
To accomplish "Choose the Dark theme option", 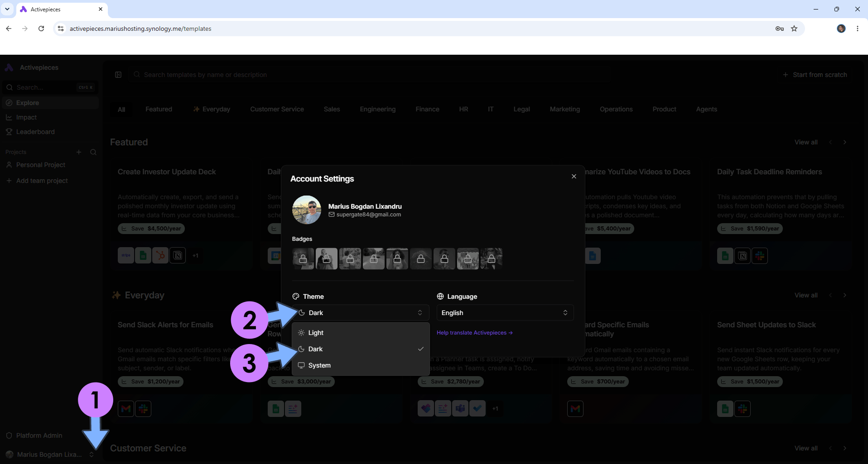I will (361, 349).
